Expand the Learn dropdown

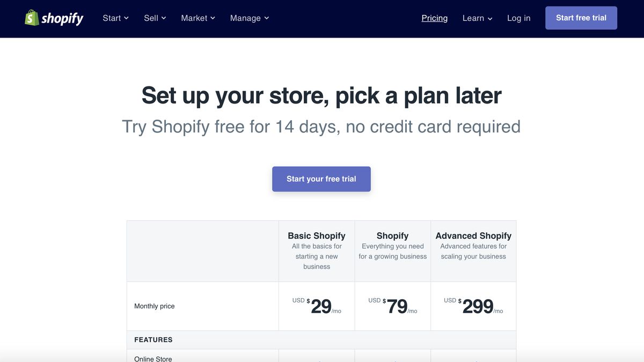point(477,18)
